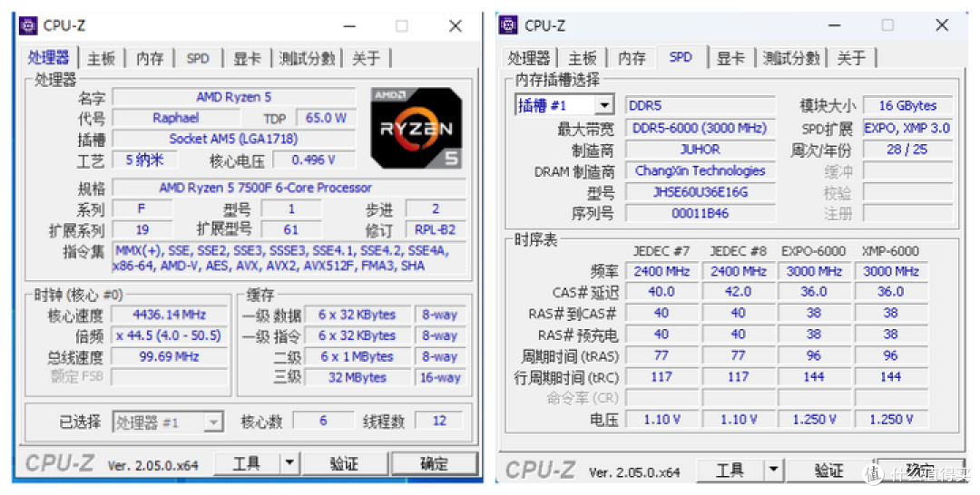Click the L2 cache value '6 x 1 MBytes'
This screenshot has width=980, height=495.
coord(358,357)
